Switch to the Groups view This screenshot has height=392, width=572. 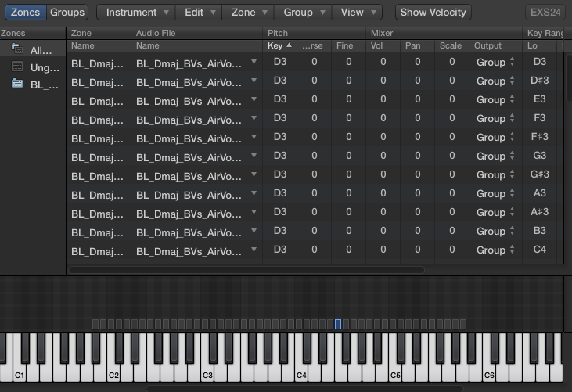click(x=67, y=12)
